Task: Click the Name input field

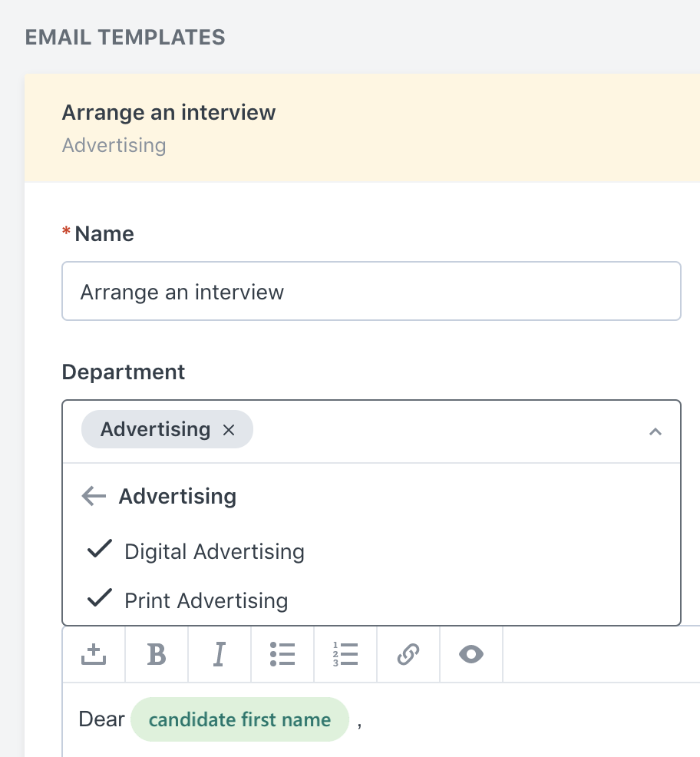Action: (x=371, y=291)
